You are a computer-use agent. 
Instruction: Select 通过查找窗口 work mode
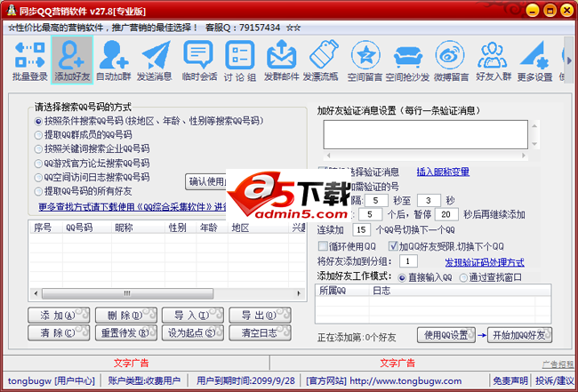[491, 277]
